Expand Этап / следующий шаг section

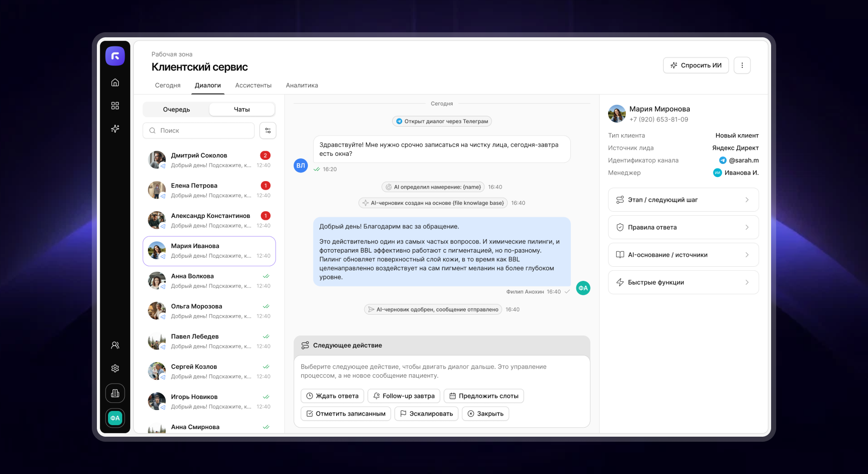pyautogui.click(x=683, y=200)
